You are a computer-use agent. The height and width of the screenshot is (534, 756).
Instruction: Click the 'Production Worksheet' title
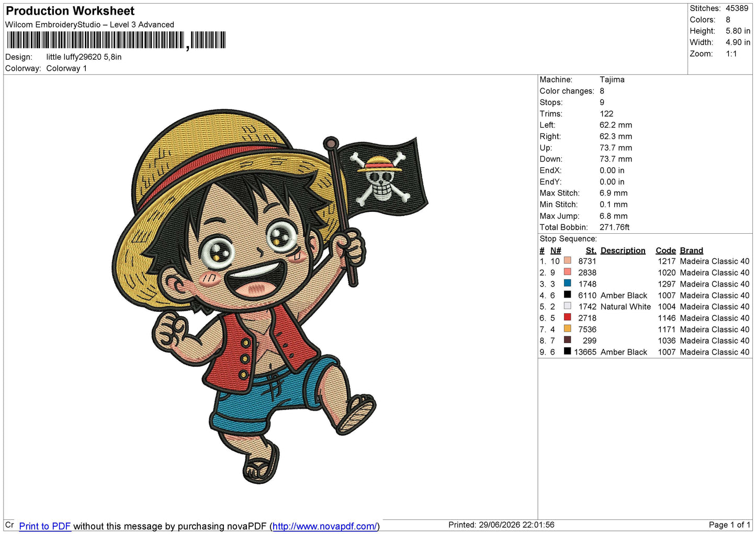point(70,11)
